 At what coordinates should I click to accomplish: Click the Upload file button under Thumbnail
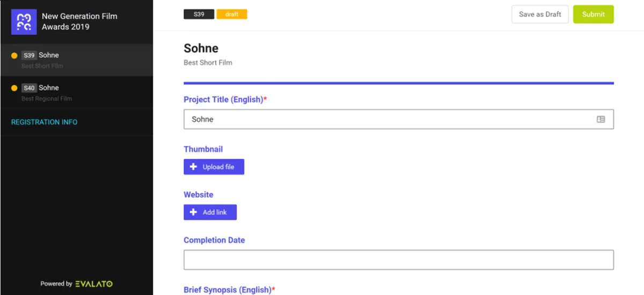tap(214, 167)
